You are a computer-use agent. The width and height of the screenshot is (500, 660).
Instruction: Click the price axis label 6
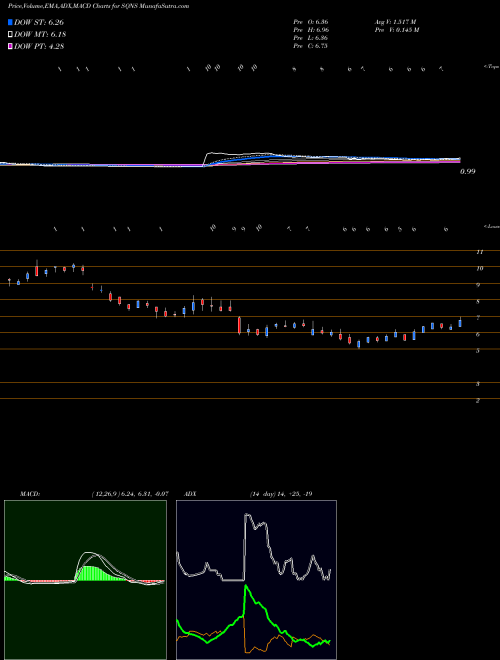coord(478,334)
